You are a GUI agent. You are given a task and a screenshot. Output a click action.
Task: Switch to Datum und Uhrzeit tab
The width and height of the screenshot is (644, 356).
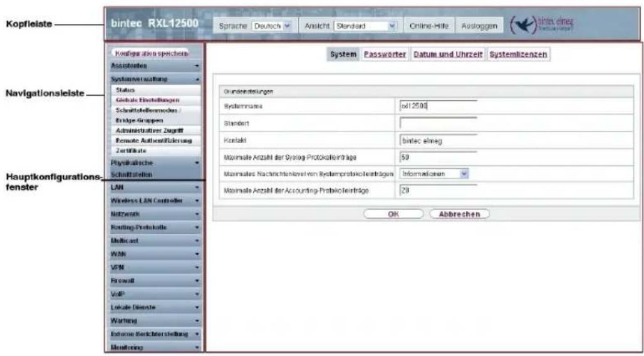click(x=448, y=55)
